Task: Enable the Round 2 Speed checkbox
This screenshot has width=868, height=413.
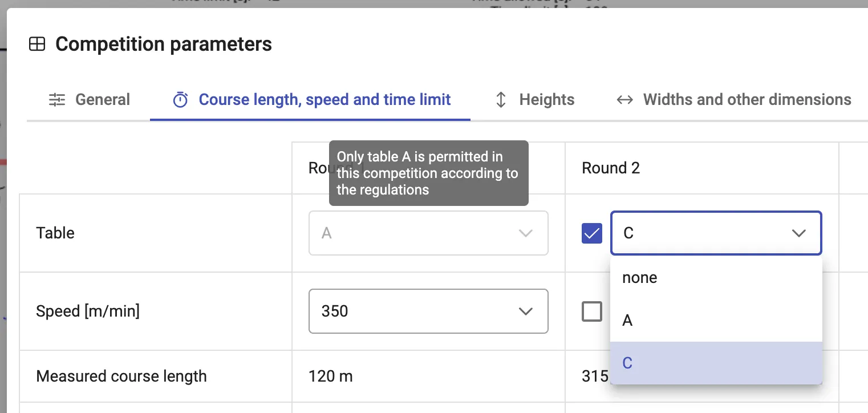Action: pyautogui.click(x=592, y=311)
